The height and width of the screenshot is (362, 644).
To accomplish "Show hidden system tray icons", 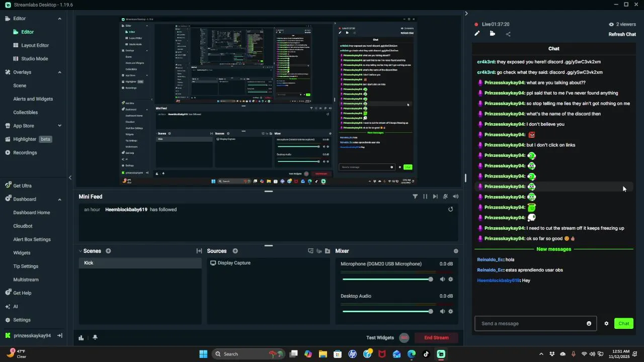I will coord(541,354).
